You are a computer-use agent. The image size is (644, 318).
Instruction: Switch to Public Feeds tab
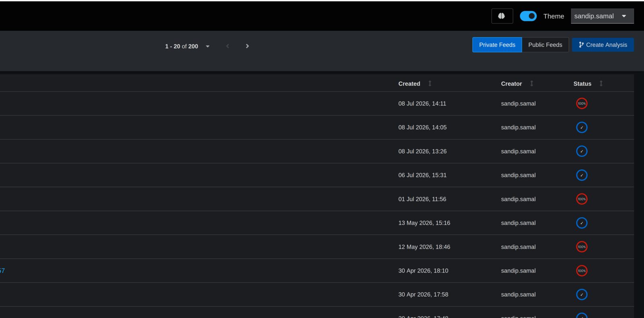[x=545, y=45]
